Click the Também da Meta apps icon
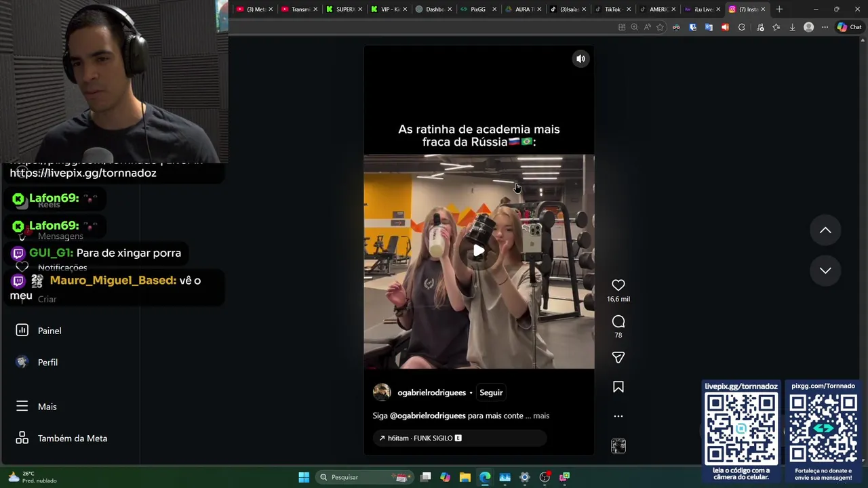868x488 pixels. (x=22, y=438)
